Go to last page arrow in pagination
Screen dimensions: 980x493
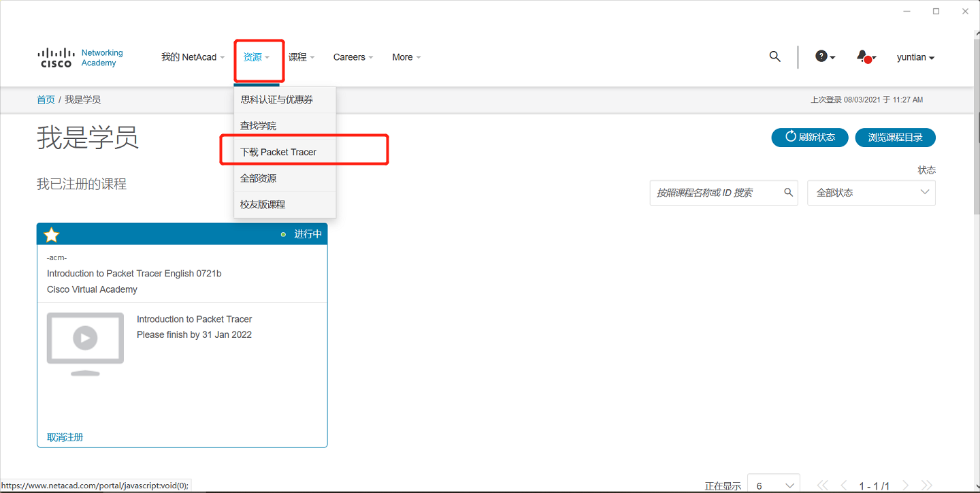(926, 486)
